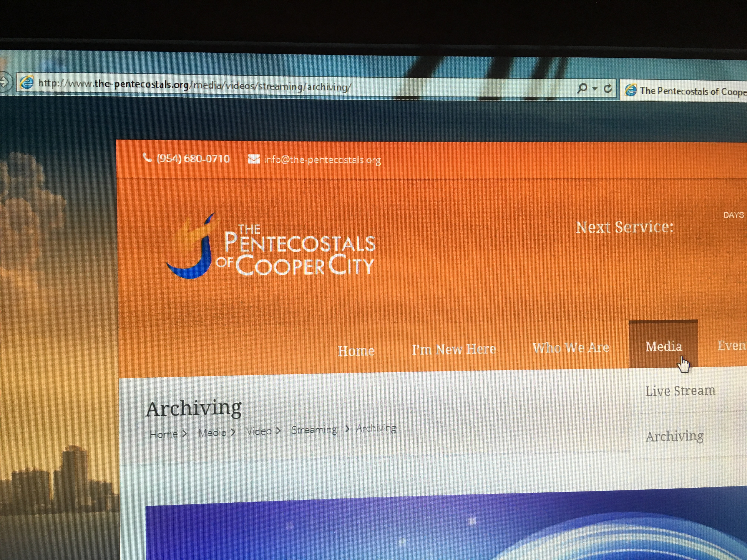The image size is (747, 560).
Task: Select Live Stream from Media dropdown
Action: 680,391
